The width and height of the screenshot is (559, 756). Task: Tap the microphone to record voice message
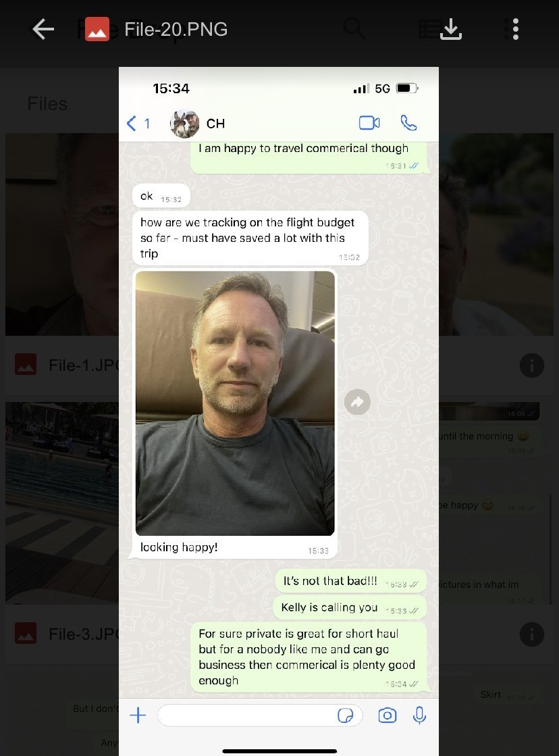[x=419, y=715]
